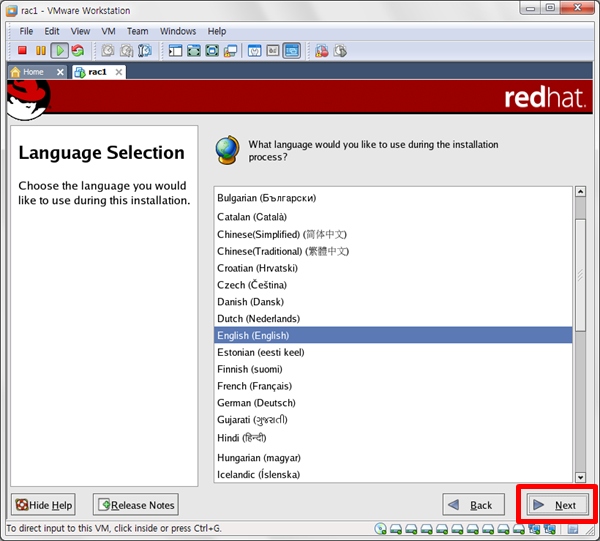Select Chinese(Traditional) language
Screen dimensions: 600x541
(393, 251)
